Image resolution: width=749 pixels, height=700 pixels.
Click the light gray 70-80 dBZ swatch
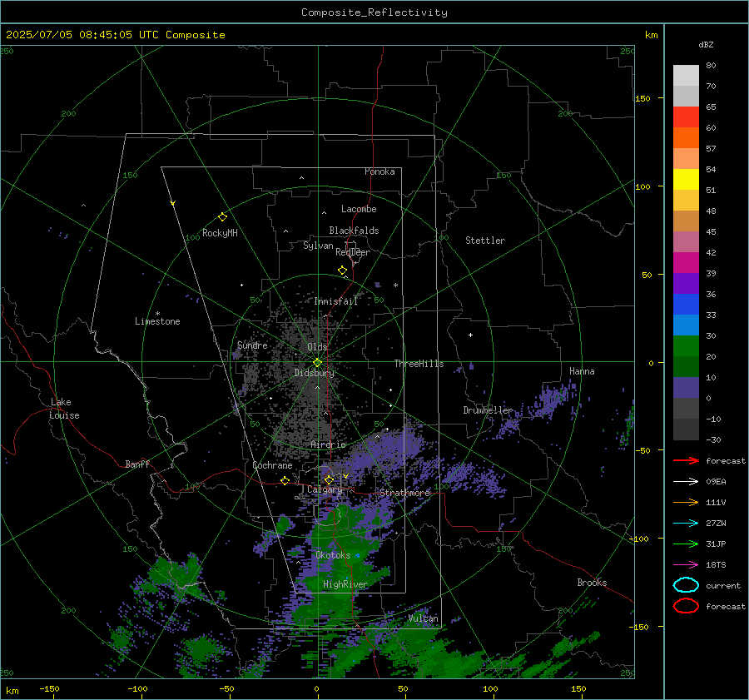(686, 76)
